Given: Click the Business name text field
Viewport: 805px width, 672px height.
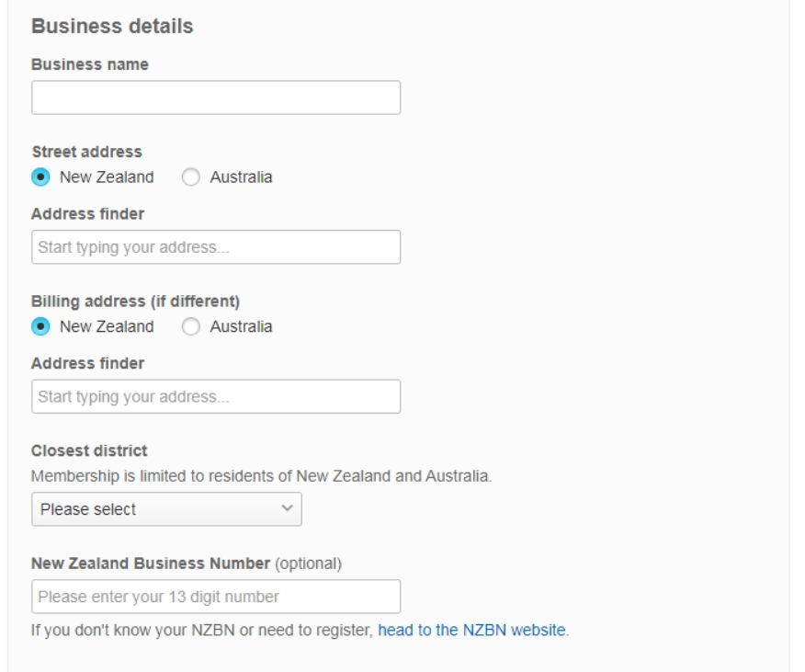Looking at the screenshot, I should (216, 97).
